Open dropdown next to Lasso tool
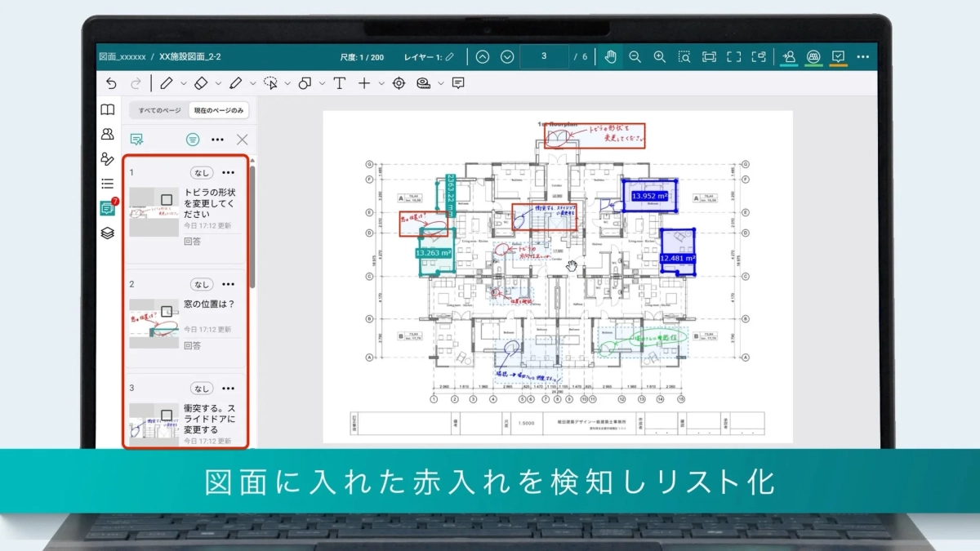Viewport: 980px width, 551px height. 287,83
